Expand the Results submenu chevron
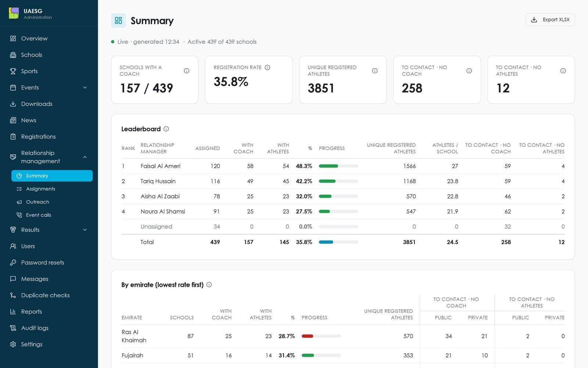This screenshot has height=368, width=588. click(85, 230)
